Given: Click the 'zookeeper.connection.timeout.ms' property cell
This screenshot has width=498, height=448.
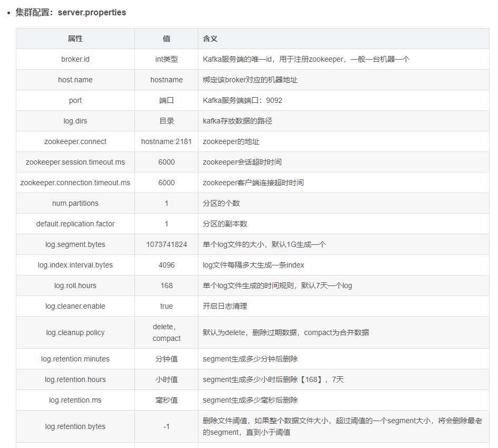Looking at the screenshot, I should click(x=75, y=183).
